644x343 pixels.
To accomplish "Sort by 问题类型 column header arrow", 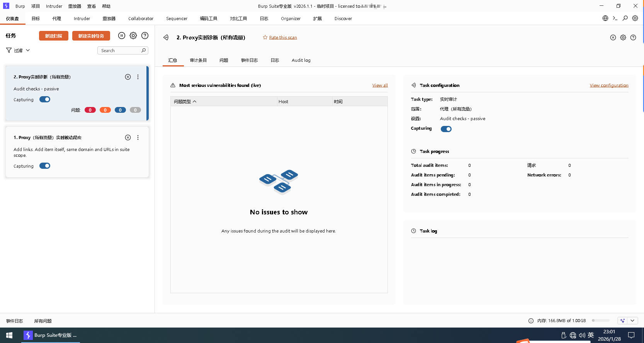I will click(x=195, y=102).
